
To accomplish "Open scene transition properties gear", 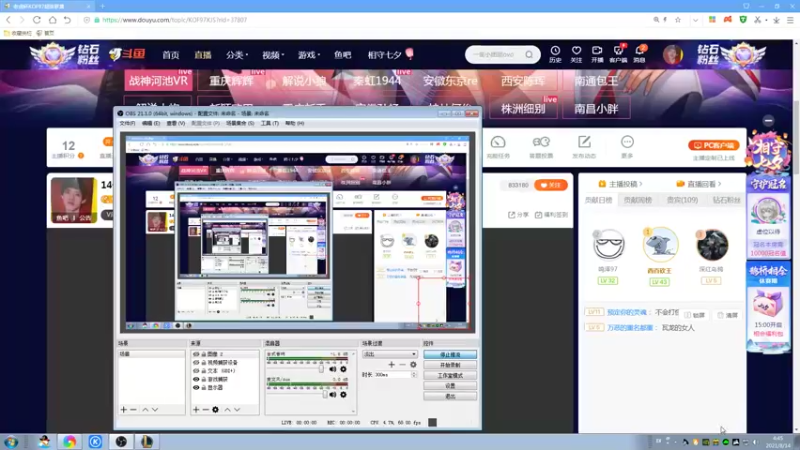I will click(413, 364).
